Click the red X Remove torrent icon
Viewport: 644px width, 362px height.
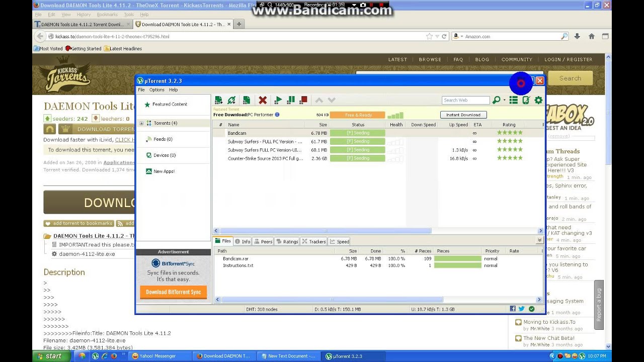(x=263, y=100)
